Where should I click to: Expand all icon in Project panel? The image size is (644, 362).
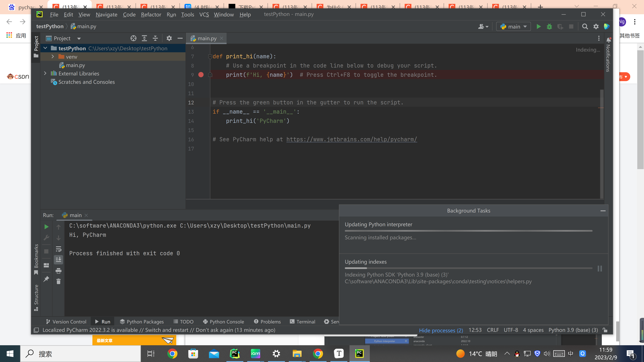point(144,38)
